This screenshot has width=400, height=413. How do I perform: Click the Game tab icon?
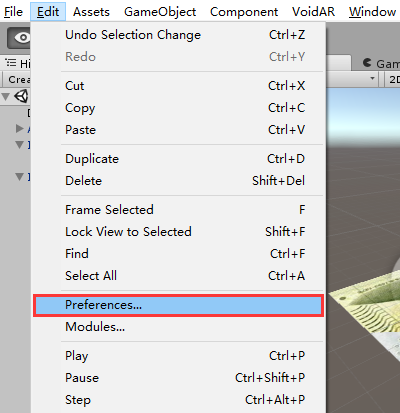(x=367, y=63)
